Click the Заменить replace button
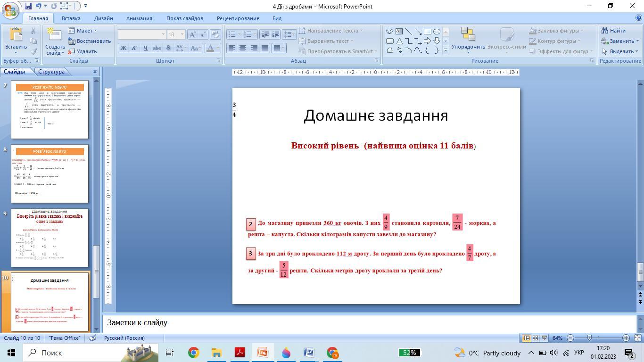 (620, 41)
